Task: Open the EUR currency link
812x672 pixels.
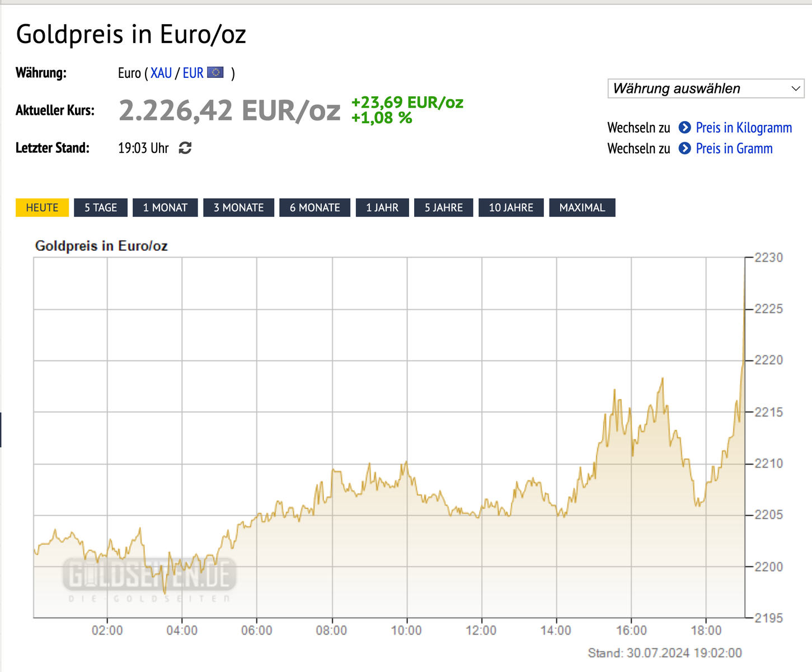Action: pos(193,73)
